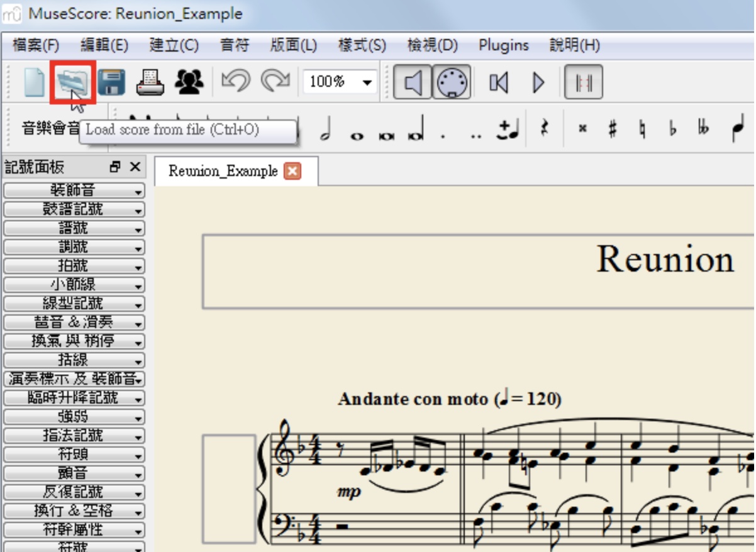Click the community people icon in the toolbar
Viewport: 756px width, 552px height.
point(189,82)
